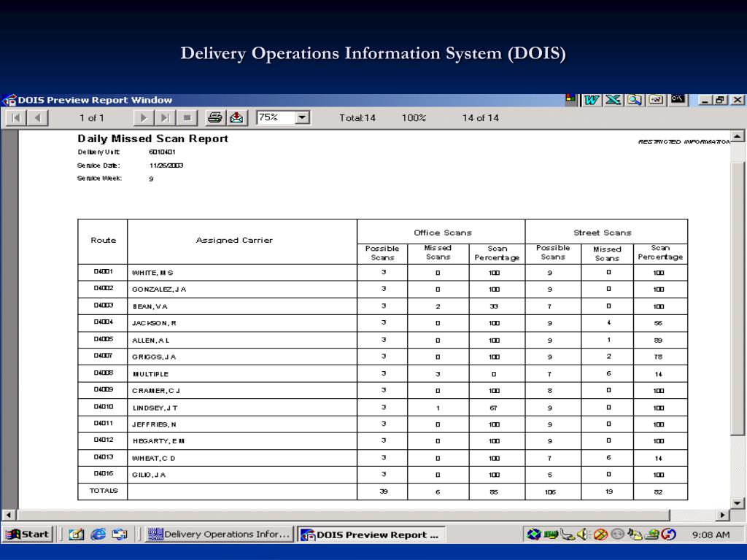Viewport: 747px width, 560px height.
Task: Go to the first report page
Action: pyautogui.click(x=16, y=117)
